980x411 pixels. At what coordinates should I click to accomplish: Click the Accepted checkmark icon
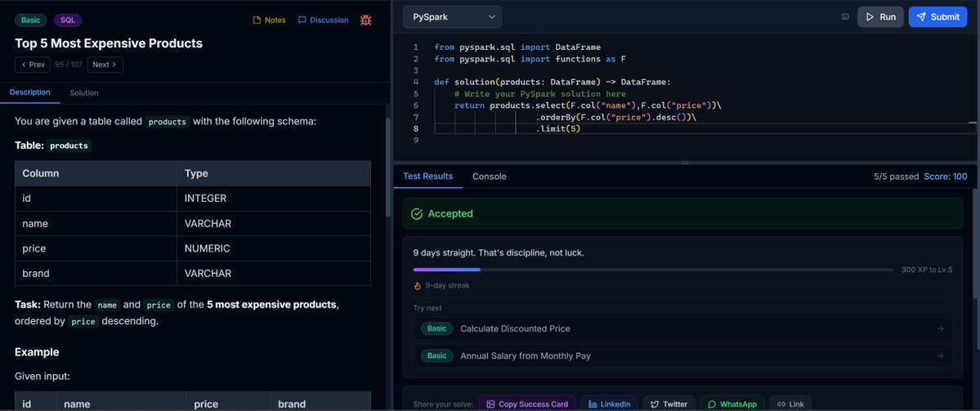click(x=417, y=213)
